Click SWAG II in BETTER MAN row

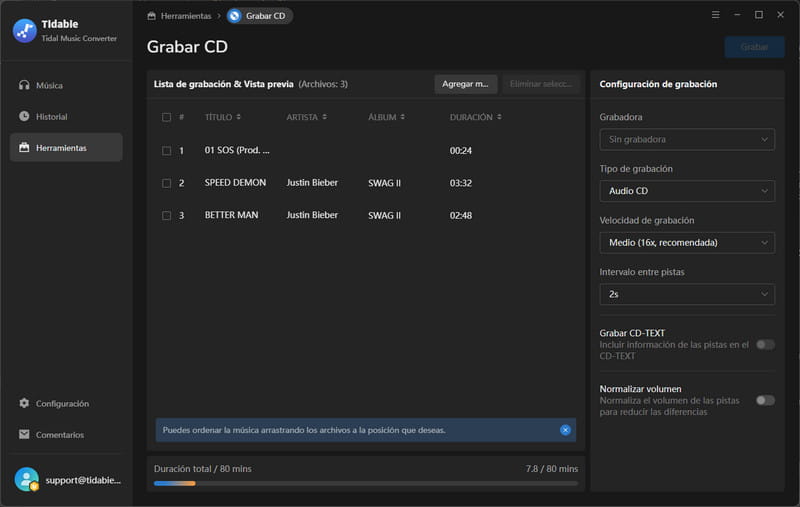pyautogui.click(x=384, y=216)
